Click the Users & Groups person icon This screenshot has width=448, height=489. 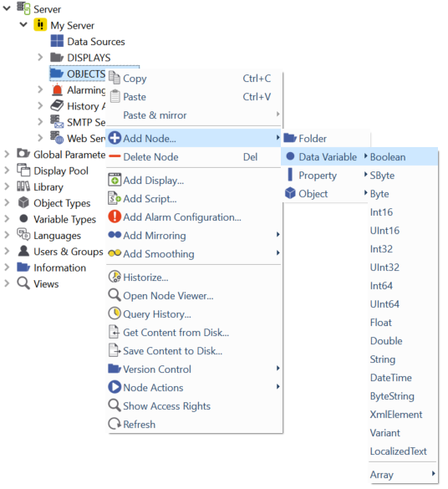(x=23, y=251)
